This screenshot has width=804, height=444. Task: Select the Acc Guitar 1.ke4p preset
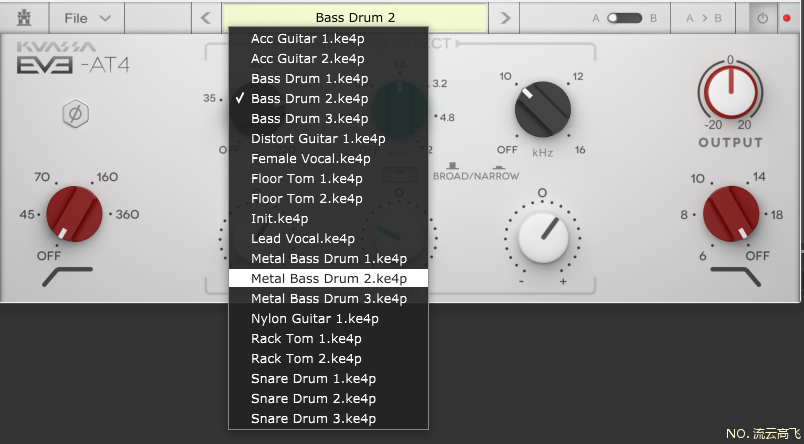click(x=328, y=38)
